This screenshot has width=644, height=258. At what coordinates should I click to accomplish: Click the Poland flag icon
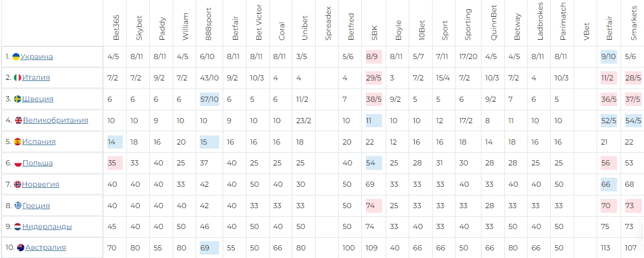18,163
